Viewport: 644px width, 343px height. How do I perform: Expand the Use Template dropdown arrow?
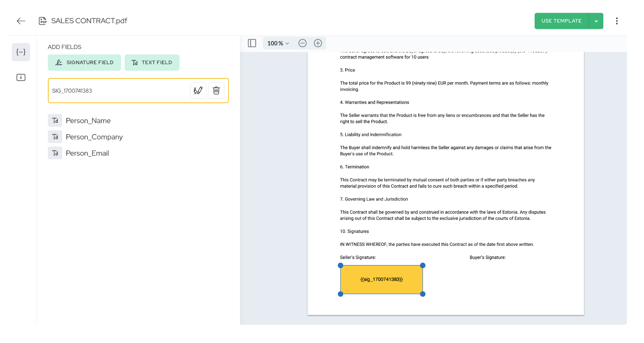tap(596, 21)
